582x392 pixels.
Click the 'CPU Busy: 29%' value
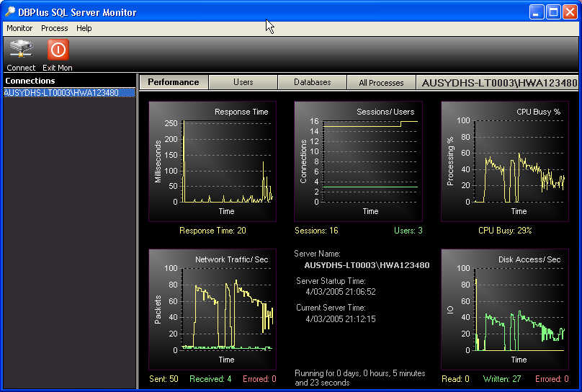[x=505, y=231]
